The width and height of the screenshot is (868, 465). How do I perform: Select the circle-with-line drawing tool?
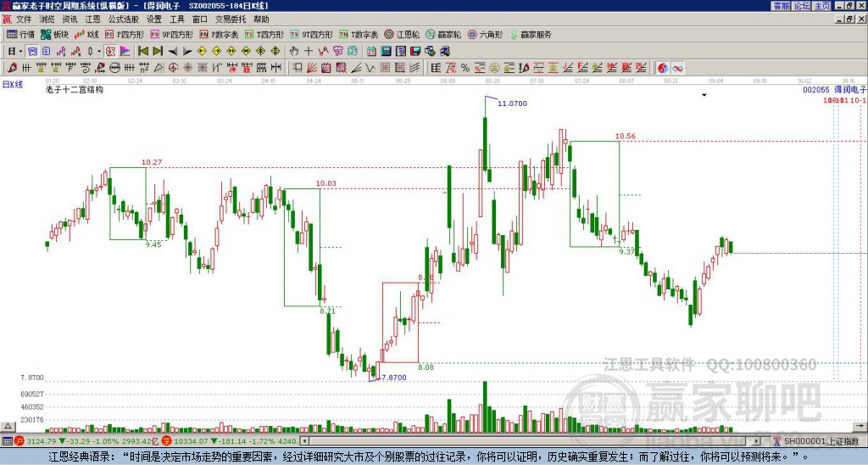[114, 68]
